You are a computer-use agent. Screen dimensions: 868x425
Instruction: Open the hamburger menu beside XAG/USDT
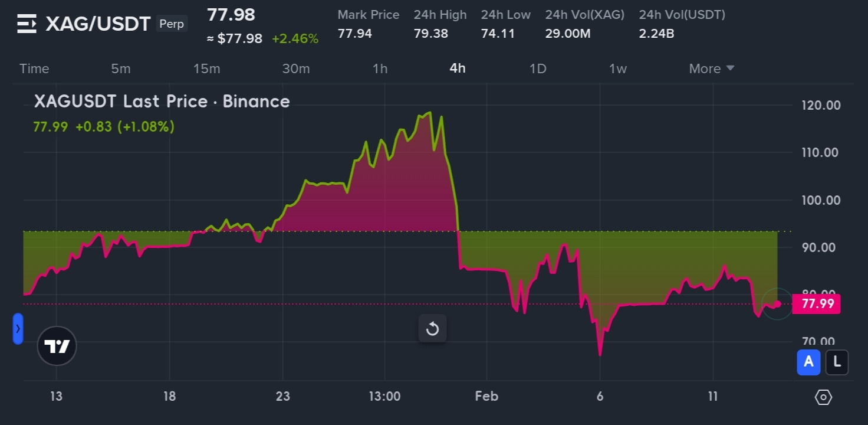[27, 24]
